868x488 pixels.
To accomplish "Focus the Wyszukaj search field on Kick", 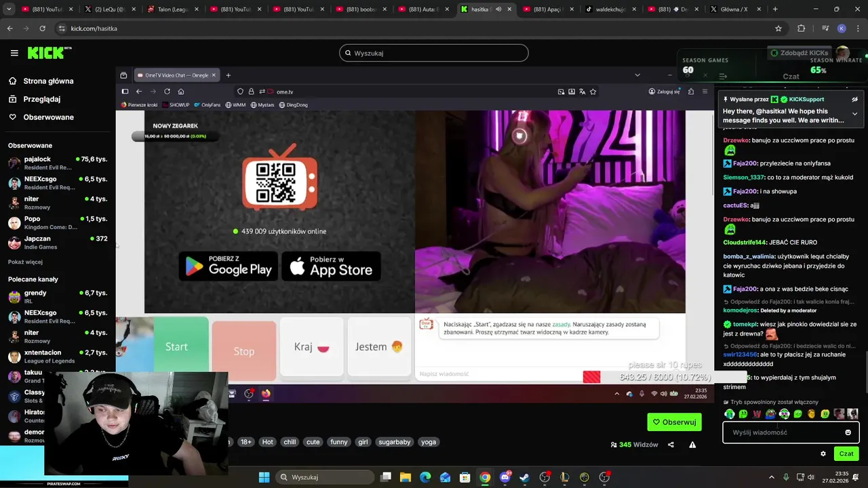I will point(434,53).
